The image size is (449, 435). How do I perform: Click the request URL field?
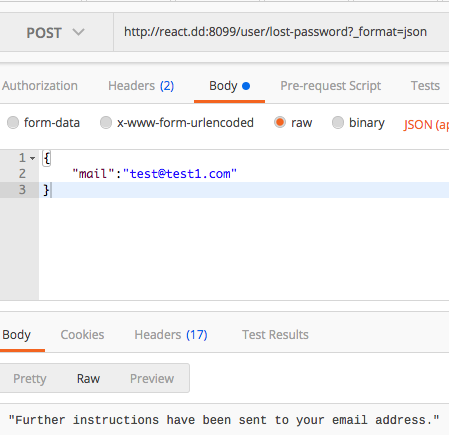click(281, 32)
